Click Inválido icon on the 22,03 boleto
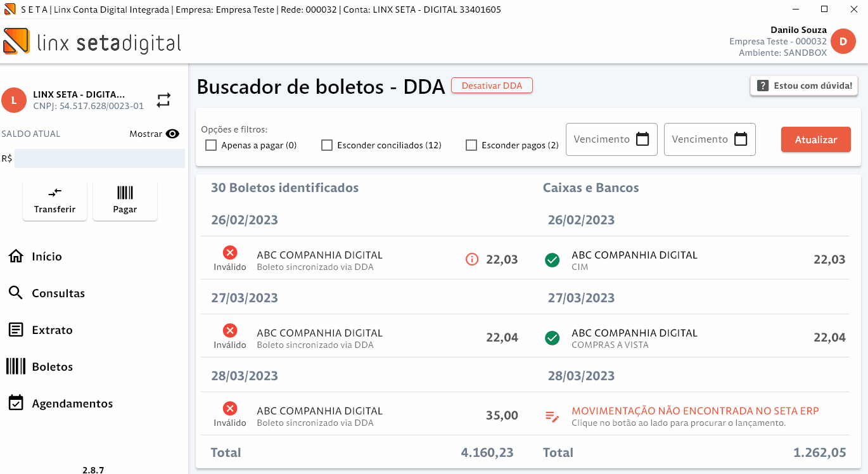This screenshot has height=474, width=868. (x=230, y=253)
